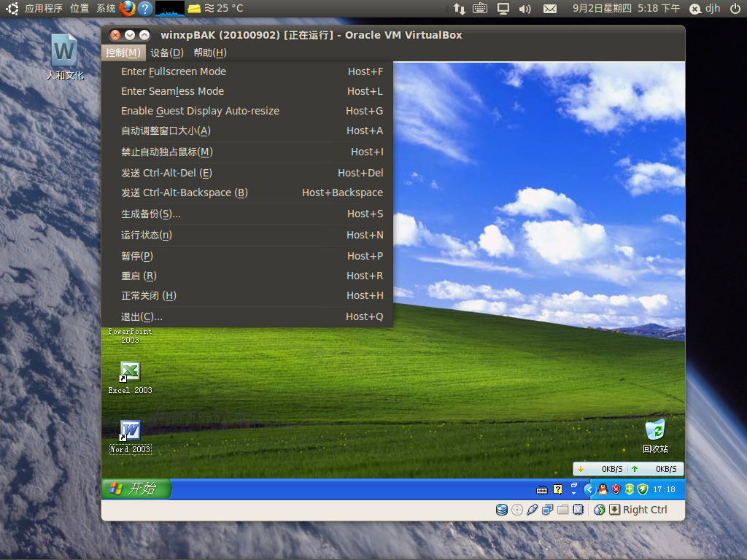Image resolution: width=747 pixels, height=560 pixels.
Task: Open the mail envelope indicator in top panel
Action: tap(550, 9)
